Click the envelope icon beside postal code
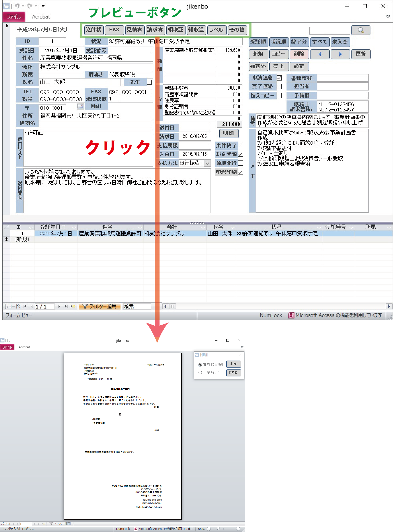Image resolution: width=393 pixels, height=532 pixels. click(80, 106)
